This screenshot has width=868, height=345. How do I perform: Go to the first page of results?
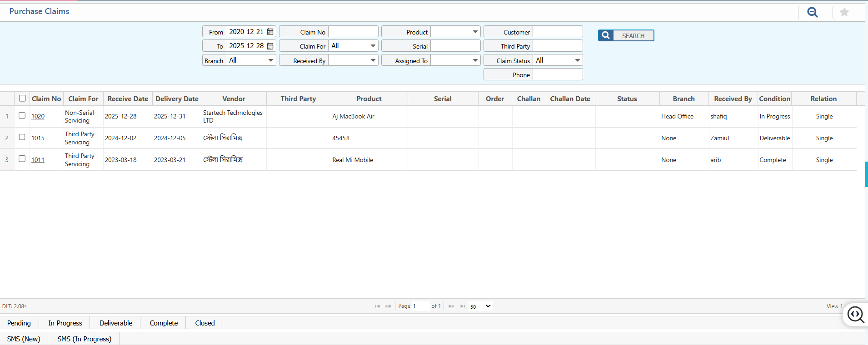click(x=377, y=306)
